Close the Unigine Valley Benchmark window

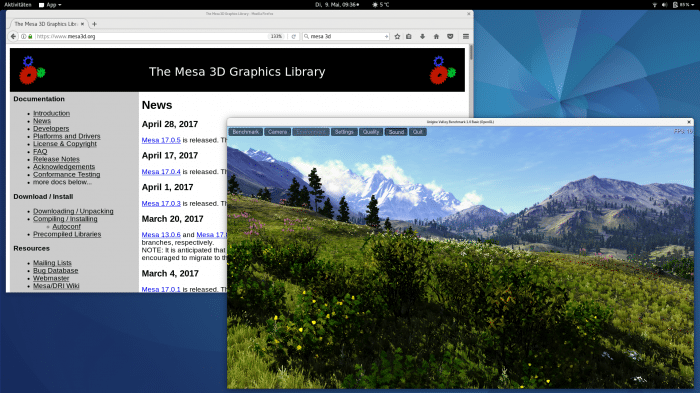689,122
